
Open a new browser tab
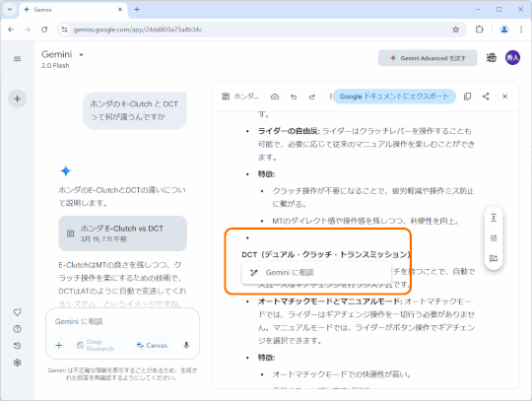137,10
